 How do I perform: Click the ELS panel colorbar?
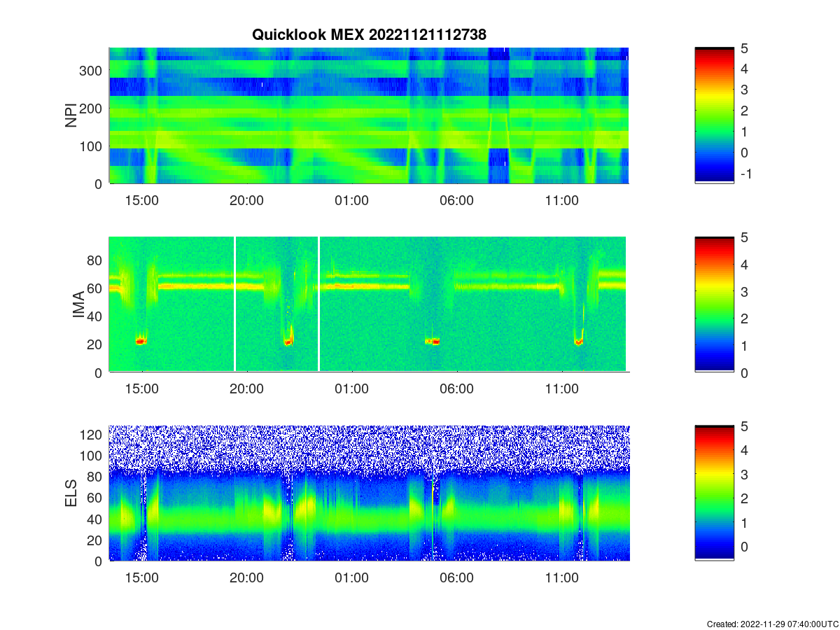pos(714,493)
